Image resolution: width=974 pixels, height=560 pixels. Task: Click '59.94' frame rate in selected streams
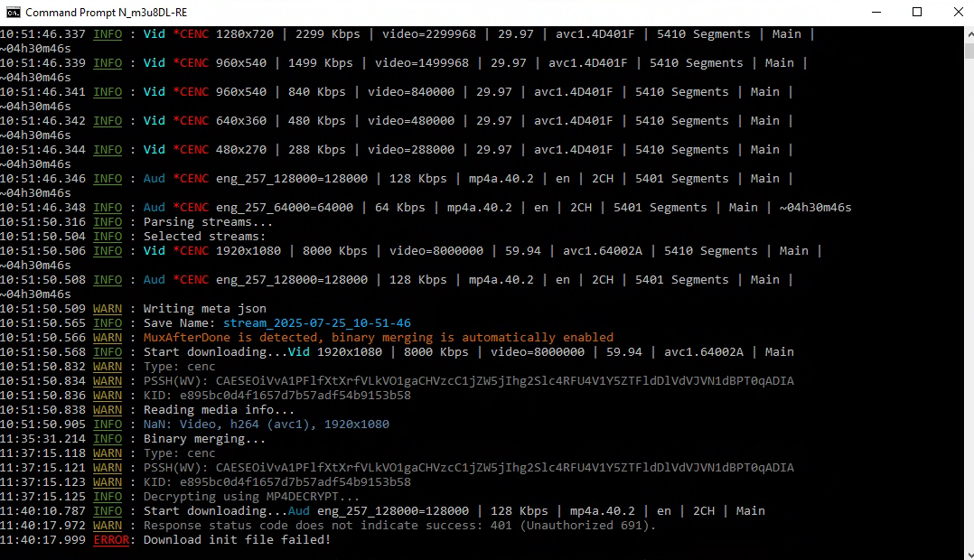pyautogui.click(x=523, y=251)
